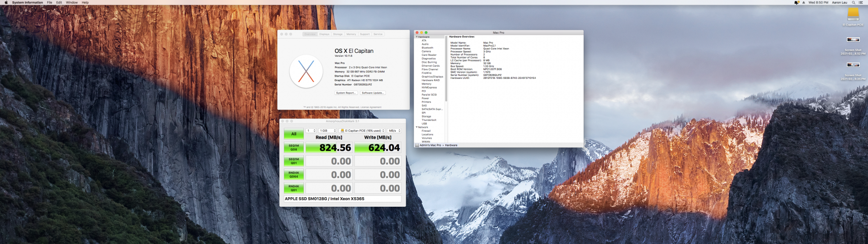Click the APPLE SSD SM0128G description field
The image size is (868, 244).
point(342,199)
